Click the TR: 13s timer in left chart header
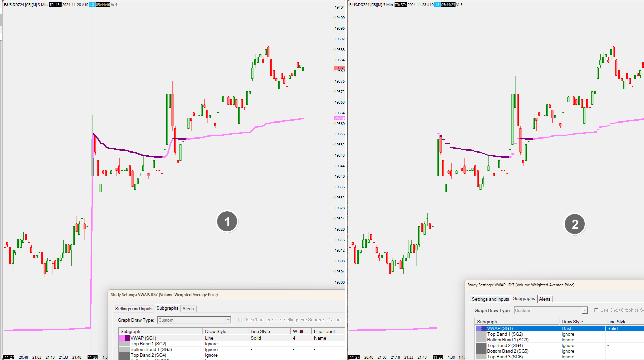The height and width of the screenshot is (360, 644). [x=55, y=5]
